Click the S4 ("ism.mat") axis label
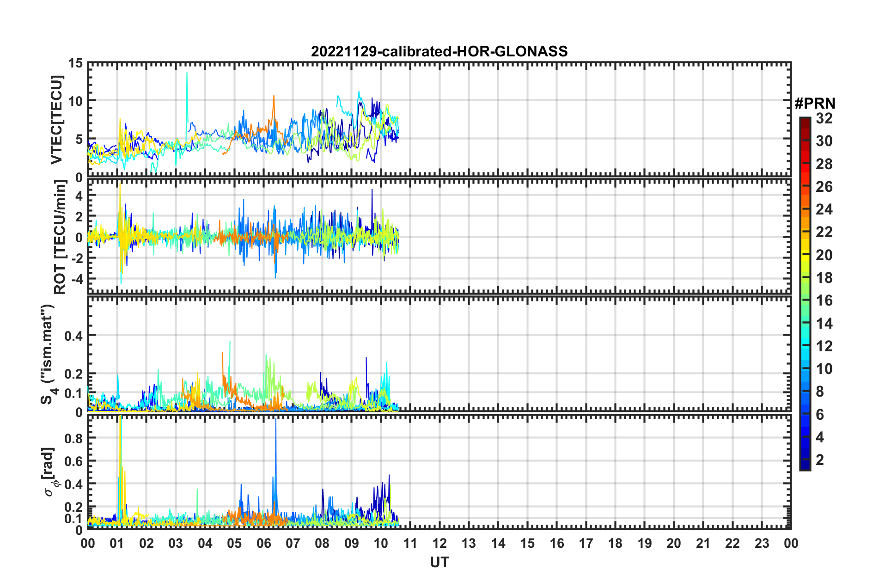The height and width of the screenshot is (588, 879). tap(48, 354)
